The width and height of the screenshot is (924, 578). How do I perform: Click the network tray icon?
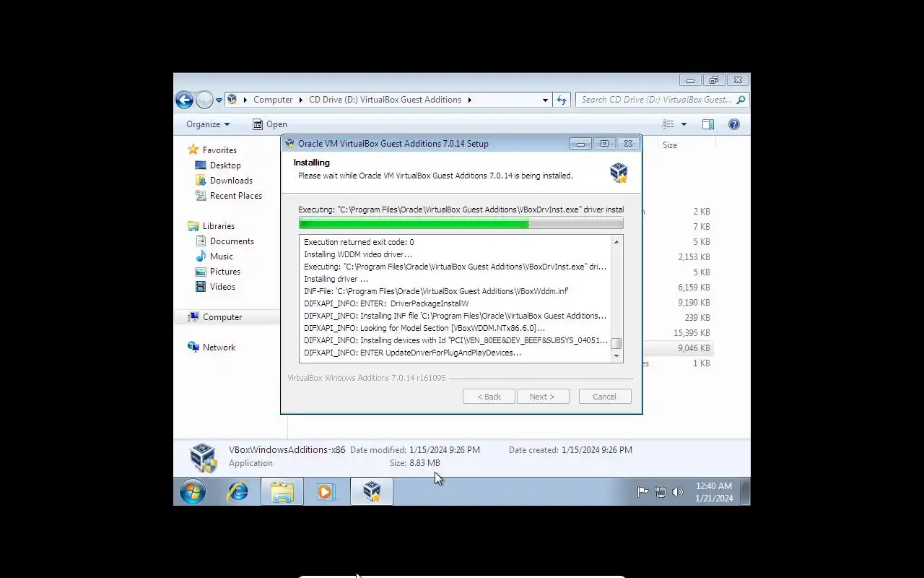(660, 492)
